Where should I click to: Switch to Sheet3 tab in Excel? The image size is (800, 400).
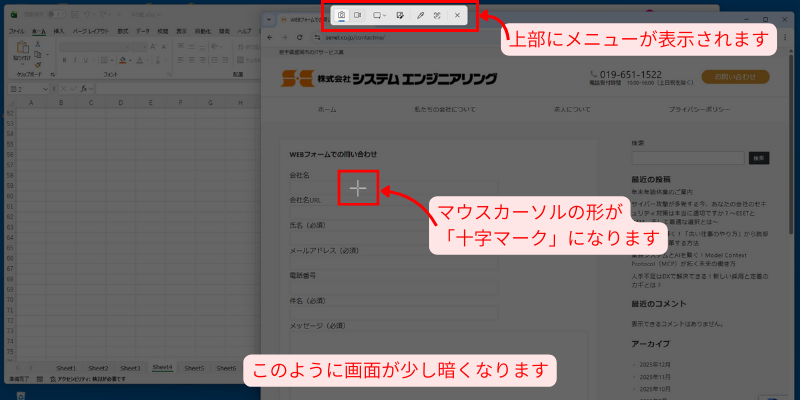[x=130, y=368]
